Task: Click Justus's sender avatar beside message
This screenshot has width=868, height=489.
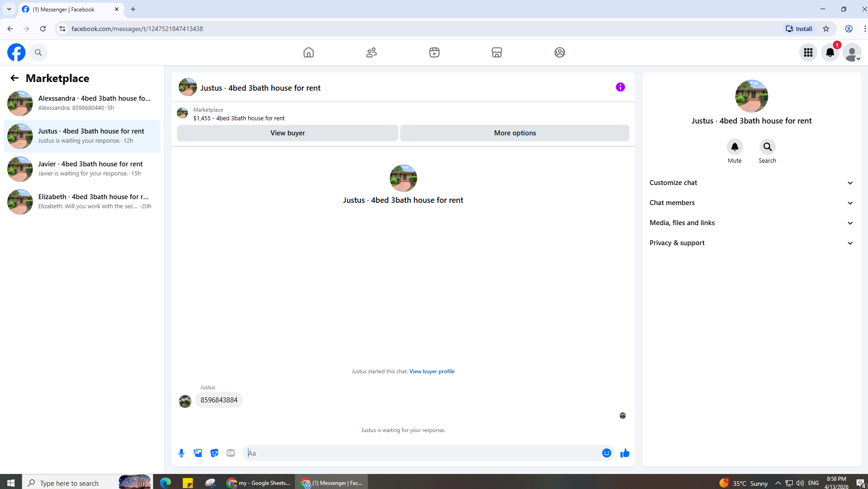Action: click(185, 401)
